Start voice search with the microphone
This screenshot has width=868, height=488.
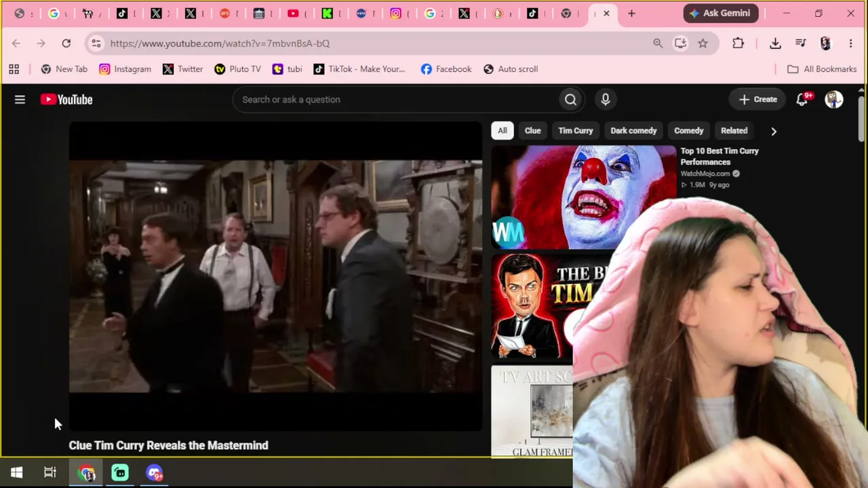pyautogui.click(x=606, y=100)
